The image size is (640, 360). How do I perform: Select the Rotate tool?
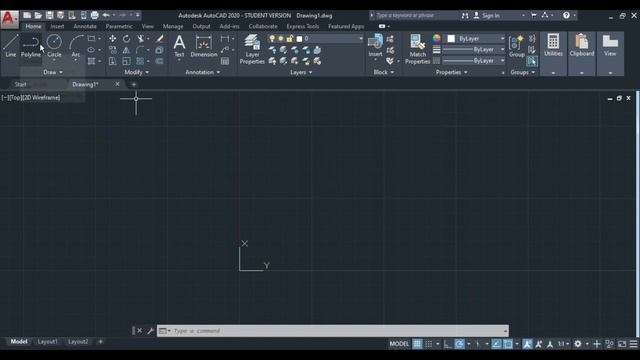(x=127, y=39)
